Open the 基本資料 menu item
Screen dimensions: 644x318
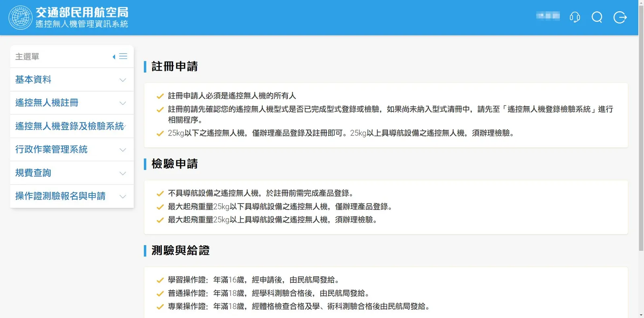click(72, 80)
